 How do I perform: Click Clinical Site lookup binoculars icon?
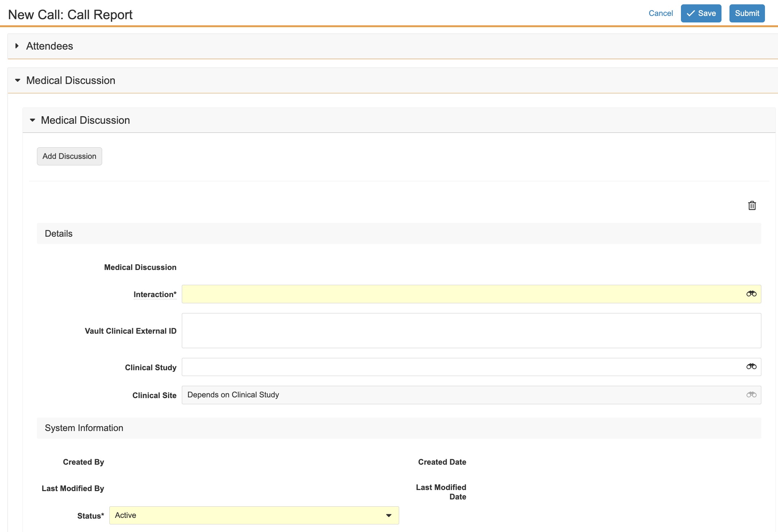click(x=751, y=395)
